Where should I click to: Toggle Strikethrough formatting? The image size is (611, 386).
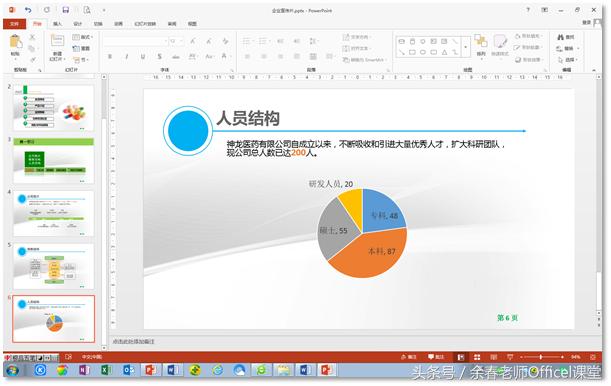[175, 57]
